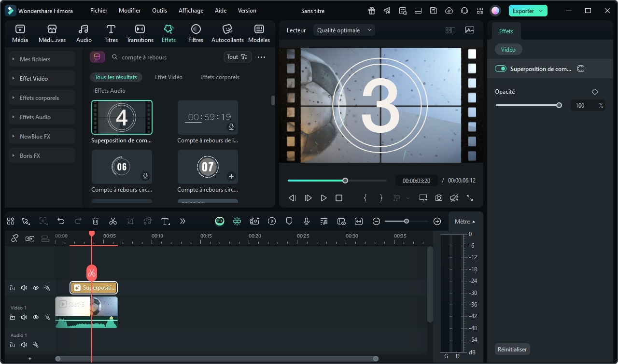
Task: Open the Fichier menu
Action: tap(98, 11)
